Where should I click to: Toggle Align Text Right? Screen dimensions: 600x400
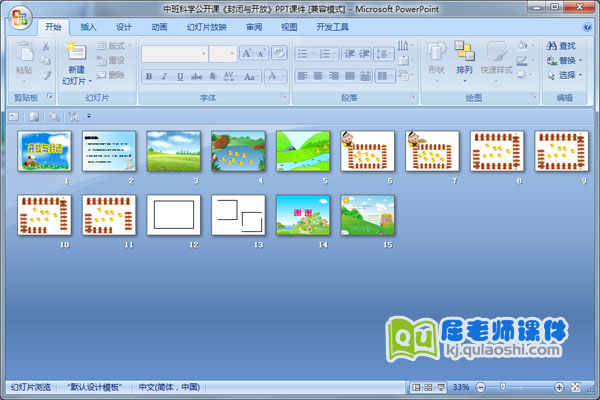click(334, 76)
